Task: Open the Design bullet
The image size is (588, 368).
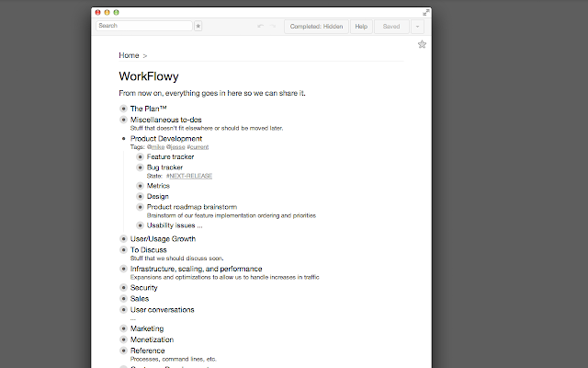Action: 140,196
